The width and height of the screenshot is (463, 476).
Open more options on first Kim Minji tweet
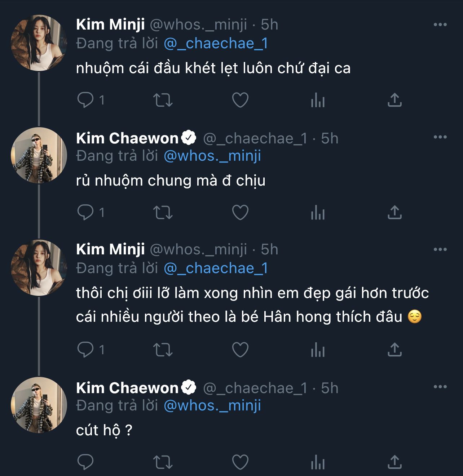[x=440, y=25]
